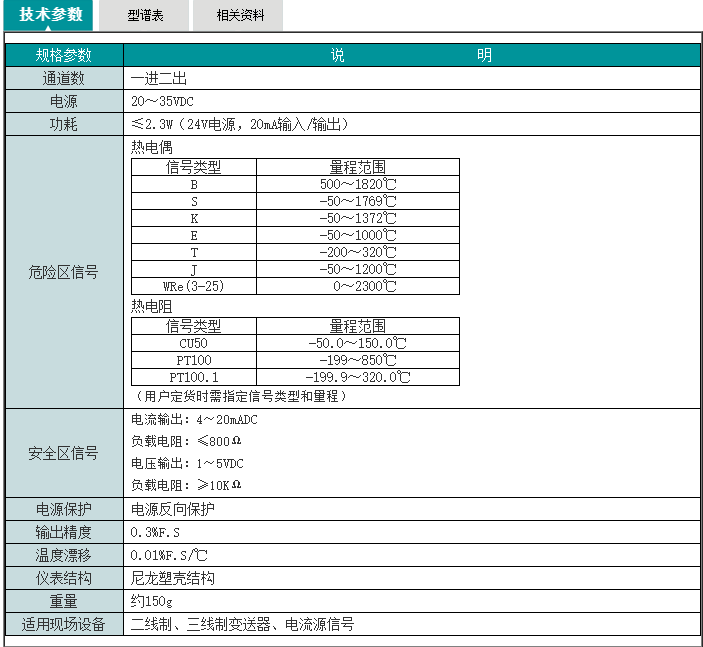Click the 电源 row label
The width and height of the screenshot is (703, 647).
[64, 101]
